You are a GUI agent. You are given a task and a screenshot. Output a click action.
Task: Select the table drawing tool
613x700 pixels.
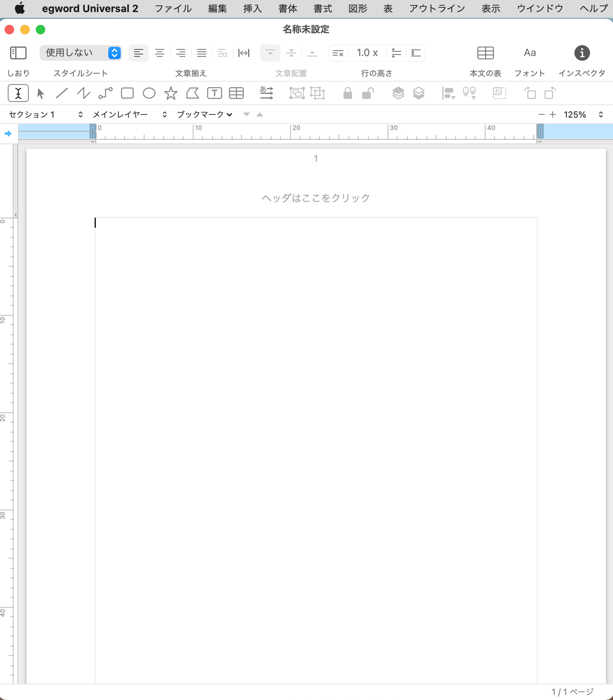(x=236, y=93)
